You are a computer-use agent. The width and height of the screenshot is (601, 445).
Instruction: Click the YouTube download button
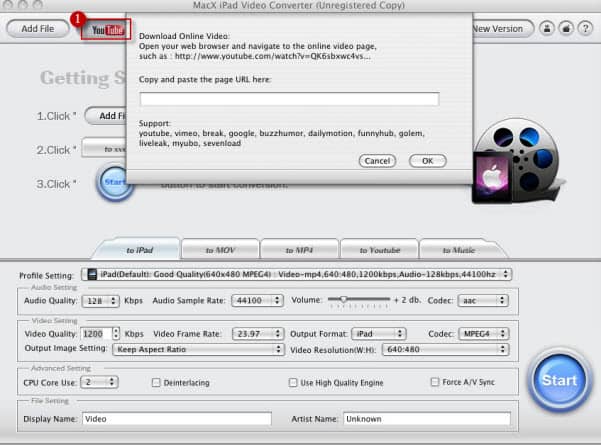[x=106, y=29]
